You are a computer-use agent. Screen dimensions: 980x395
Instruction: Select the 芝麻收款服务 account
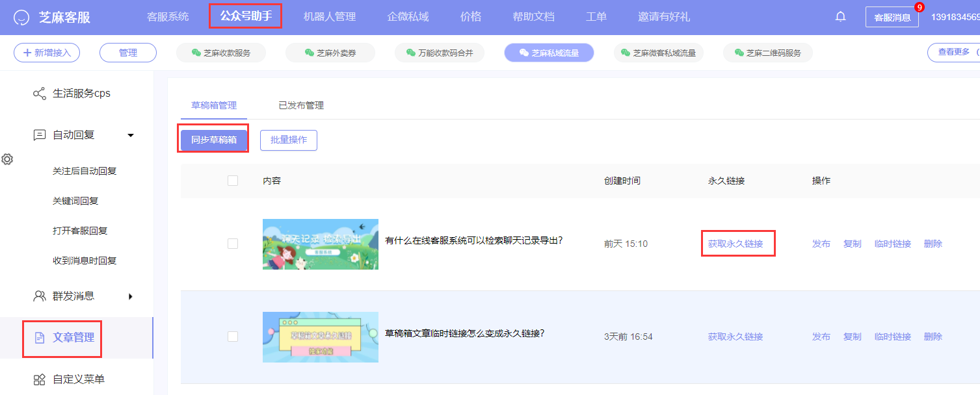[221, 53]
